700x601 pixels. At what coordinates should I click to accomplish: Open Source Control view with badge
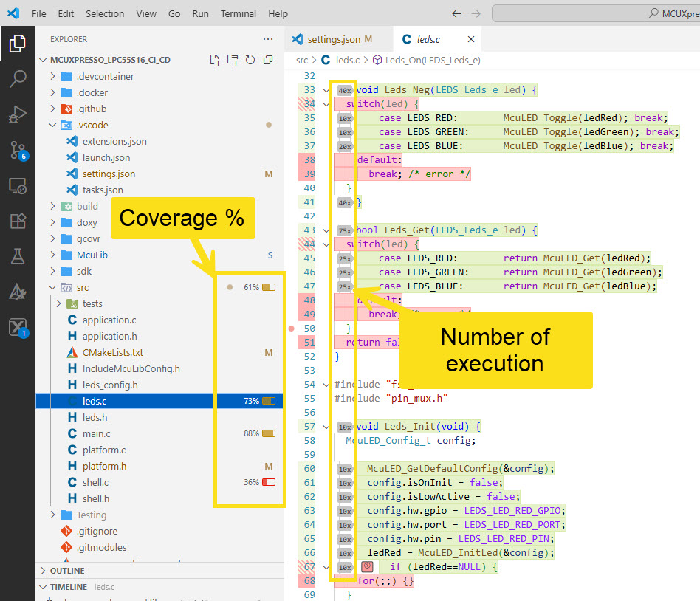click(18, 151)
